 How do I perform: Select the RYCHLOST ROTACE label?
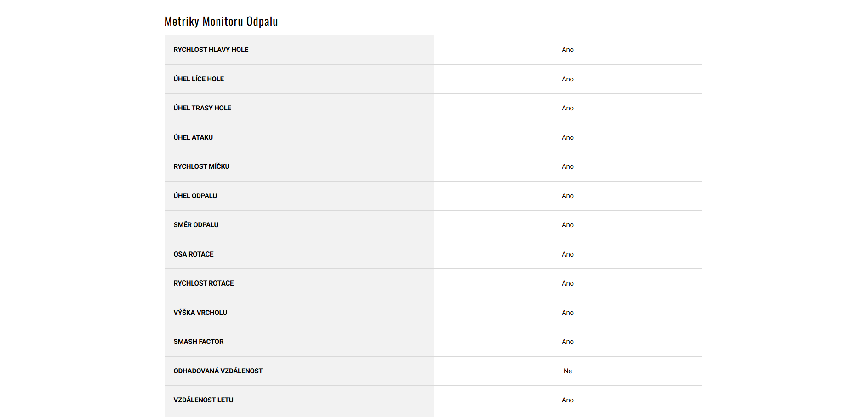[204, 283]
